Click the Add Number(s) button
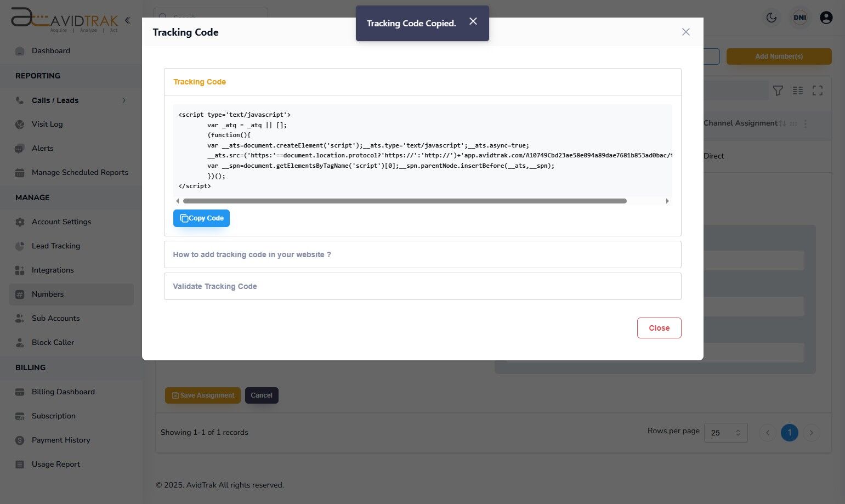Image resolution: width=845 pixels, height=504 pixels. (779, 56)
